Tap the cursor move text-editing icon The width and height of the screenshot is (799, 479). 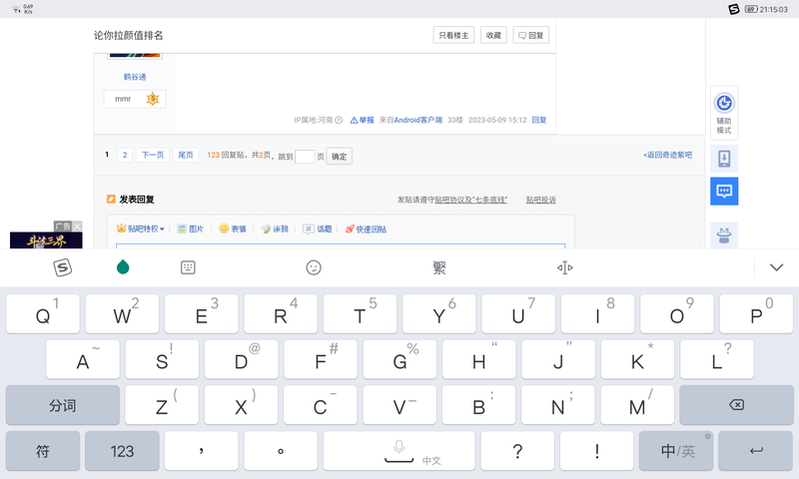point(565,267)
